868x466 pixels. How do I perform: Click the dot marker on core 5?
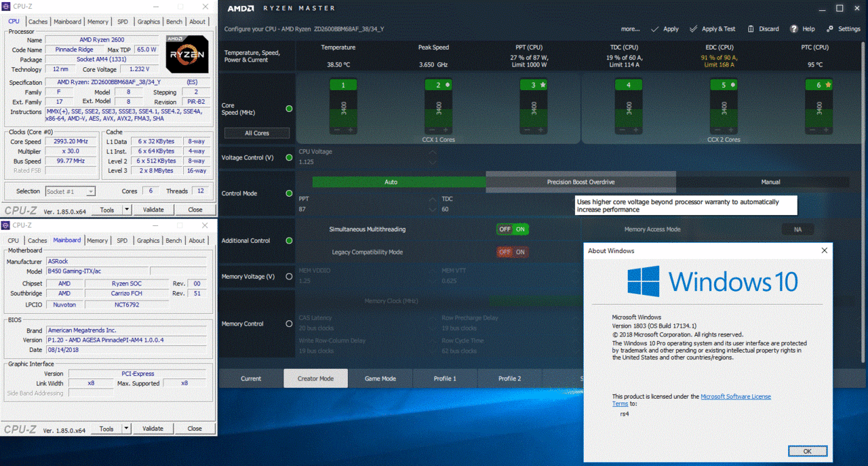(x=733, y=85)
